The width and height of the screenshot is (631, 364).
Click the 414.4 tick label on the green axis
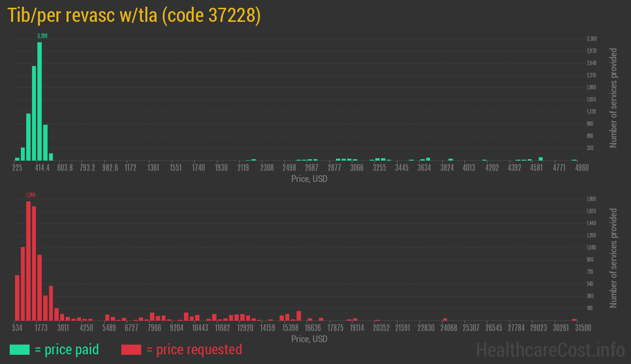(x=42, y=168)
